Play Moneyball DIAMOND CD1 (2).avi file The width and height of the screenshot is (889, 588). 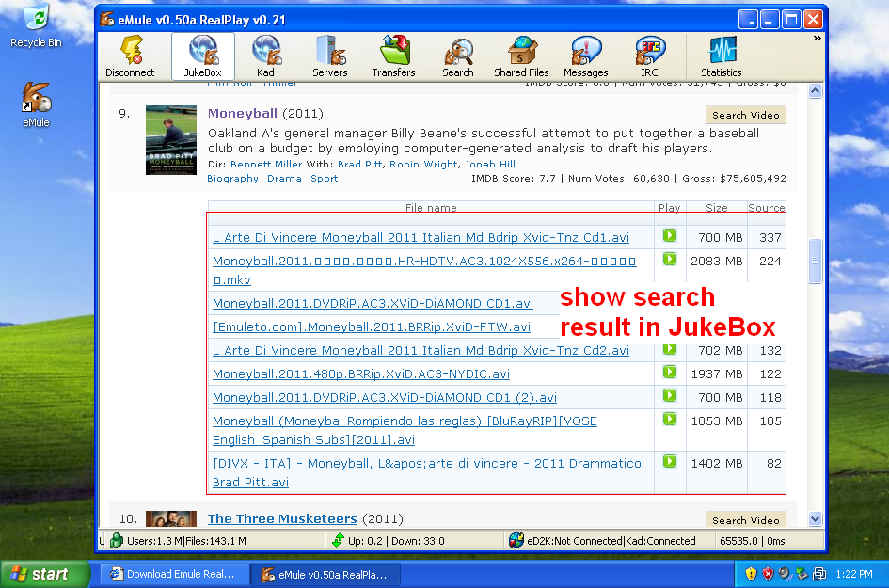[670, 395]
